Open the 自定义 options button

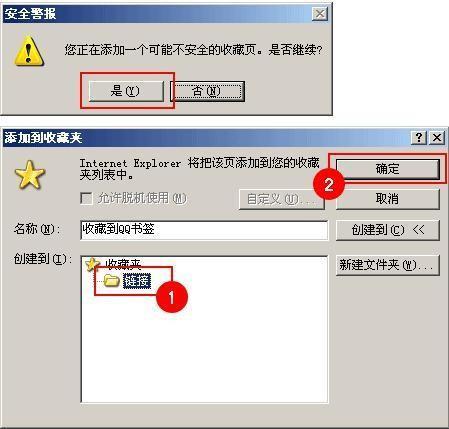(x=282, y=199)
